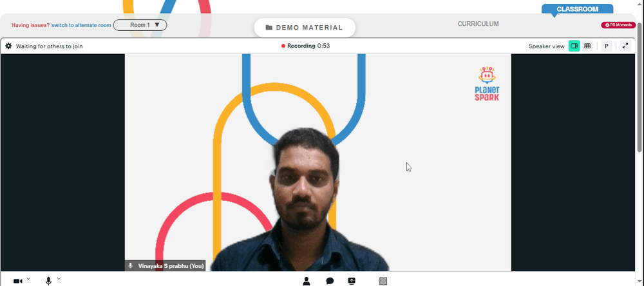Start screen share icon
Screen dimensions: 644x286
(352, 281)
